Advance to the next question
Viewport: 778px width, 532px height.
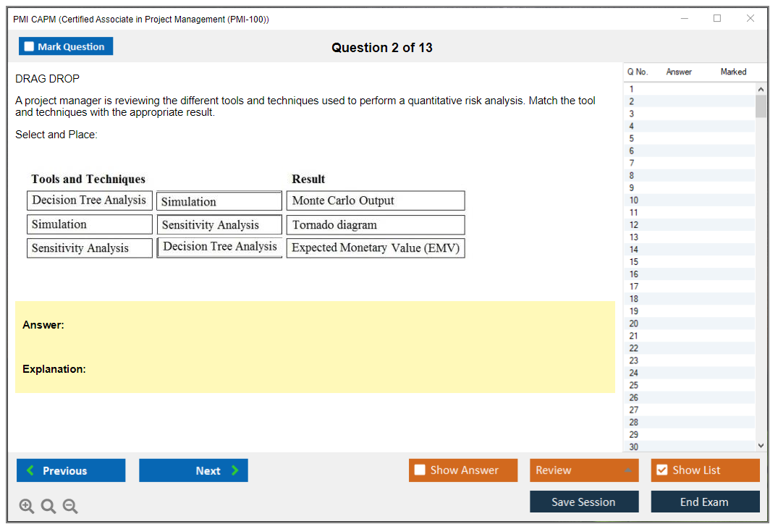coord(193,470)
